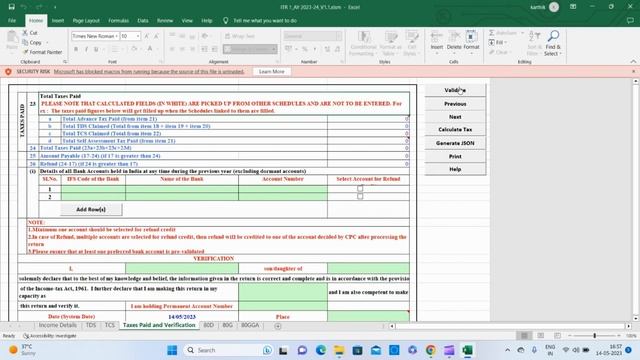Activate the Format Painter brush
Image resolution: width=640 pixels, height=360 pixels.
[25, 52]
